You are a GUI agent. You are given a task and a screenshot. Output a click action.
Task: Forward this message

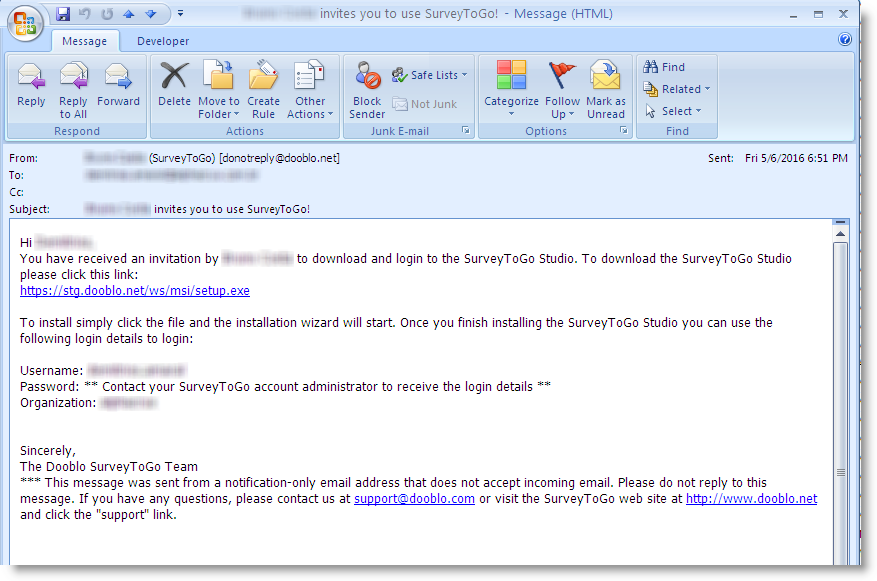(x=118, y=84)
